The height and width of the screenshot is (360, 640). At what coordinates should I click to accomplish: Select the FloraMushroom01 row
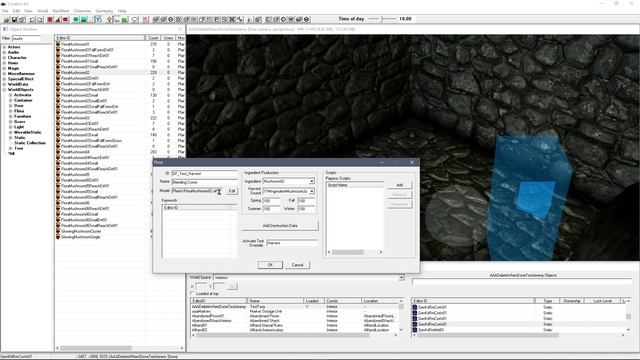(x=120, y=44)
